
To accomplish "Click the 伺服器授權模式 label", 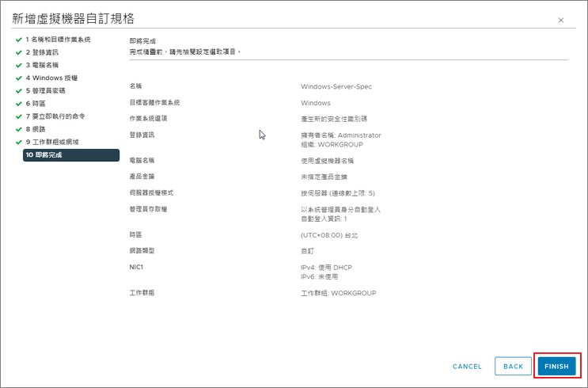I will 151,193.
